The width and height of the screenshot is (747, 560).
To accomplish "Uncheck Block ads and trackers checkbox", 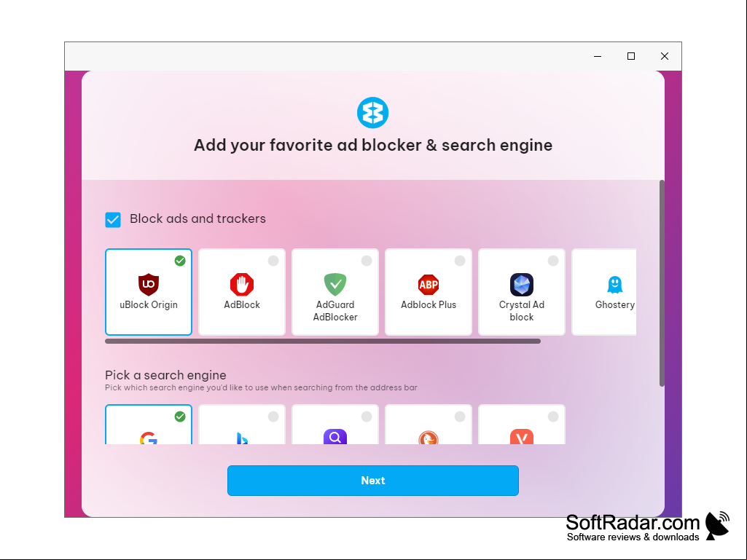I will (x=113, y=219).
